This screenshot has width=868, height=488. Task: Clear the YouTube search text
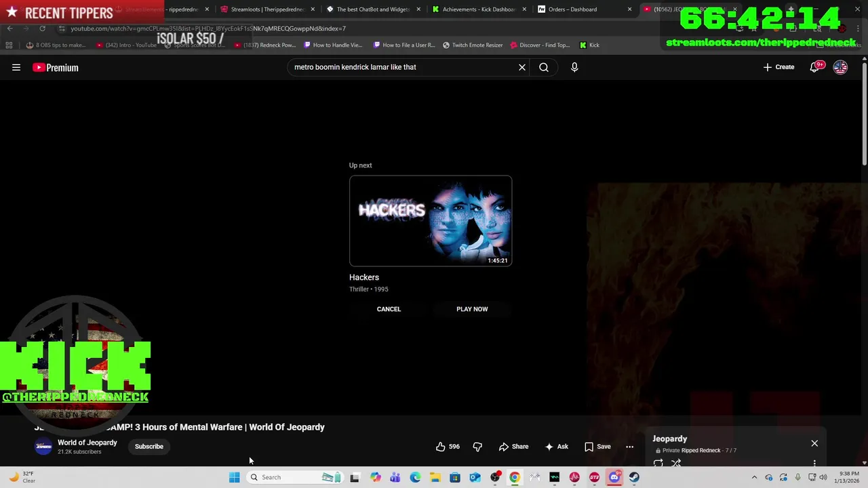pyautogui.click(x=522, y=67)
